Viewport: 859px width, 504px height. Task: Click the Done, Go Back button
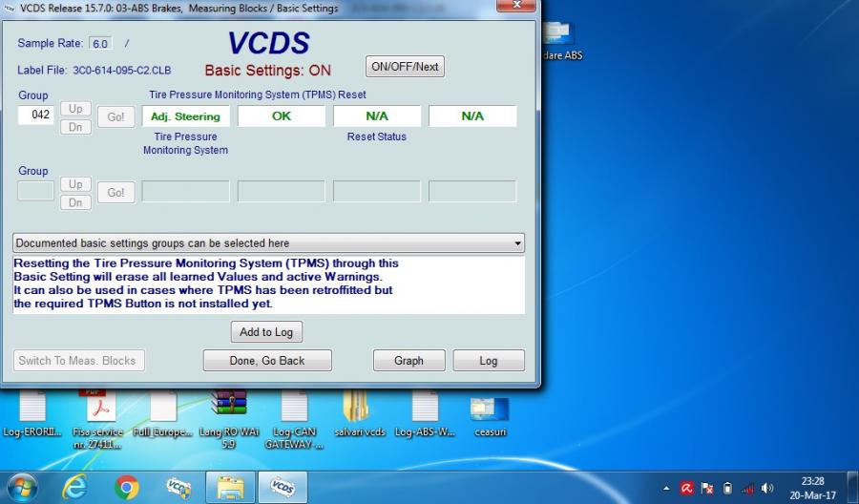[x=267, y=360]
